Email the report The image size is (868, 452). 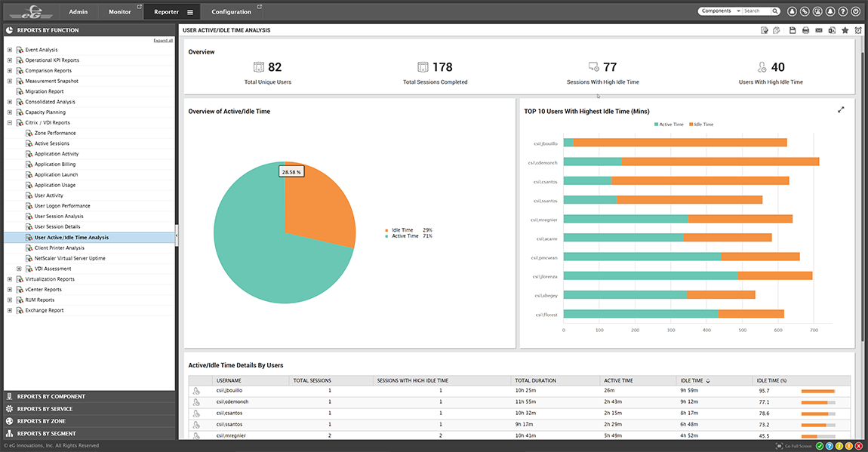(819, 30)
